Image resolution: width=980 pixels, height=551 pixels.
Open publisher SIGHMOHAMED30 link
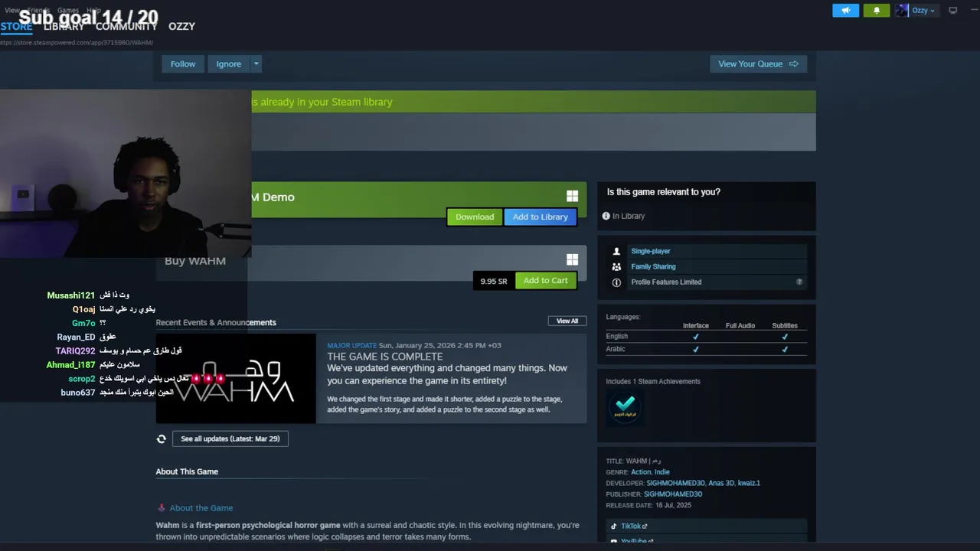click(673, 494)
